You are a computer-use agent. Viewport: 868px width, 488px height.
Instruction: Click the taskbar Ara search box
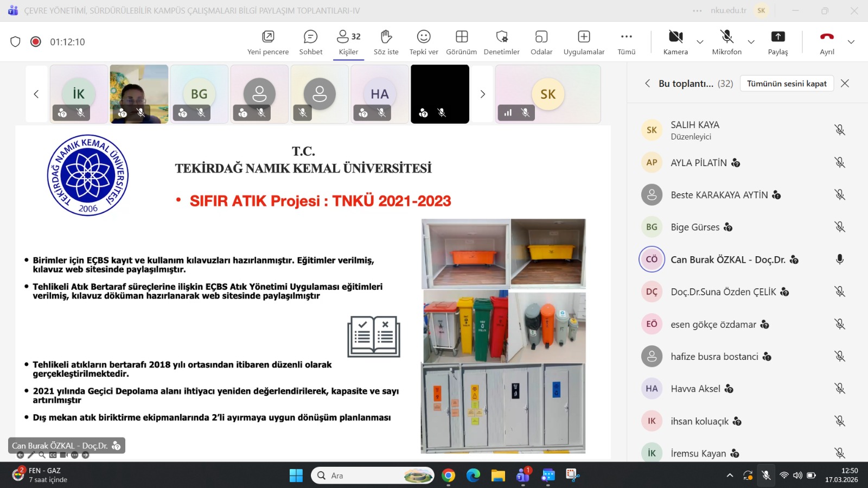pos(373,476)
